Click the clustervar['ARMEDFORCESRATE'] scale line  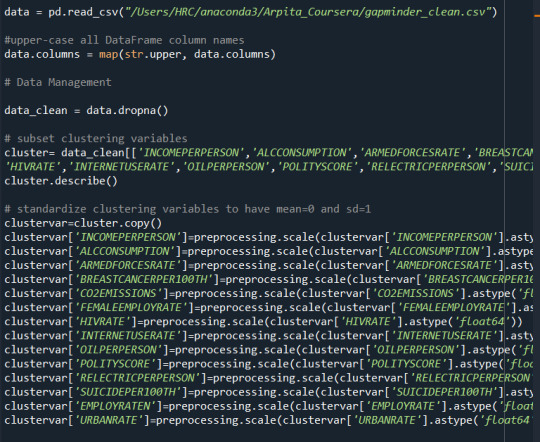(x=269, y=265)
